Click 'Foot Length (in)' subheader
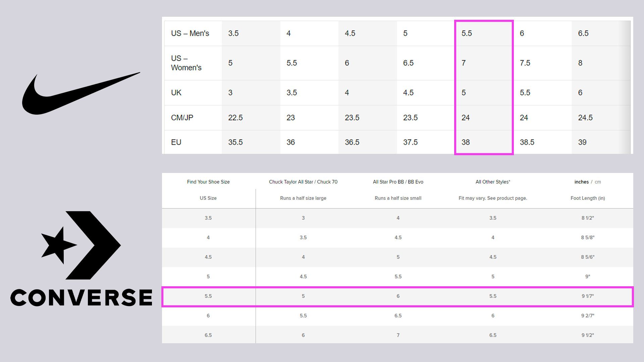Image resolution: width=644 pixels, height=362 pixels. click(x=588, y=198)
